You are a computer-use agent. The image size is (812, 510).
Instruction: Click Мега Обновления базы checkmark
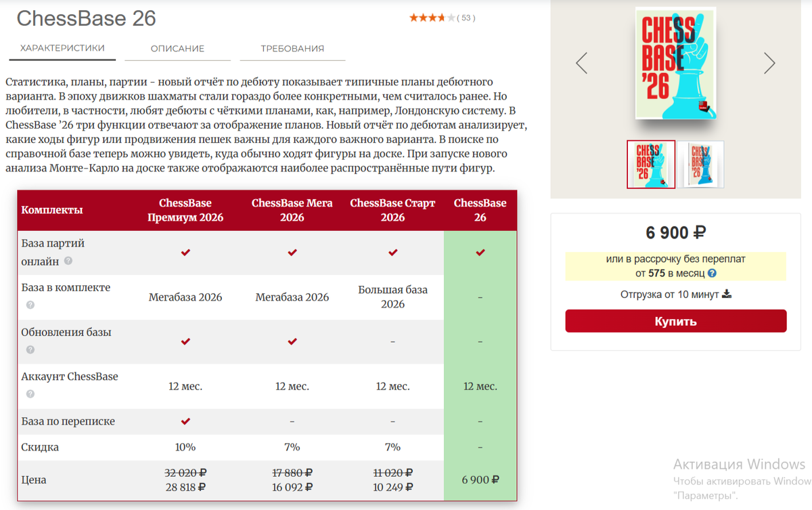click(292, 341)
